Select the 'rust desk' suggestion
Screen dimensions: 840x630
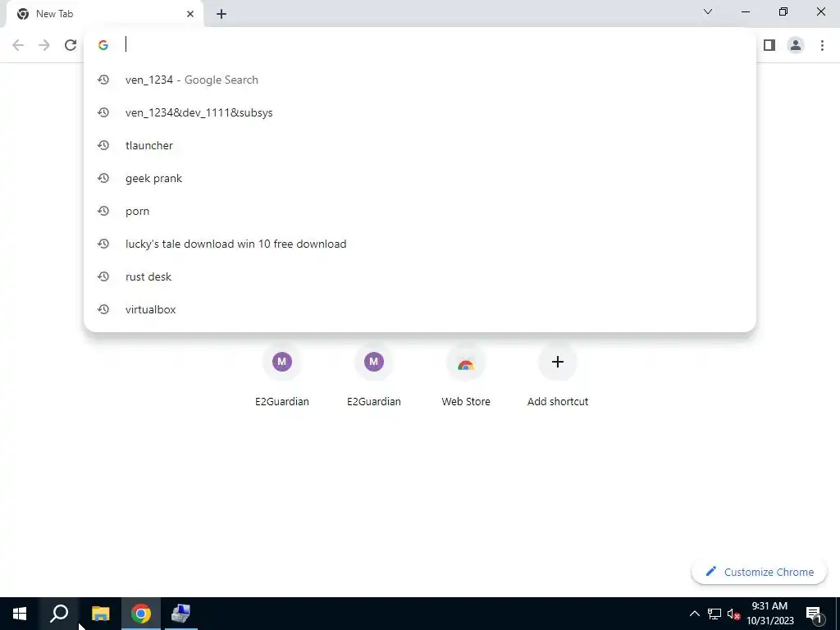pyautogui.click(x=420, y=276)
